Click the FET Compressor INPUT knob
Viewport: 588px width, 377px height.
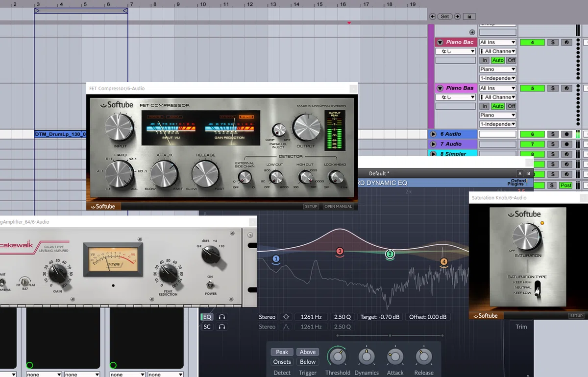coord(120,127)
